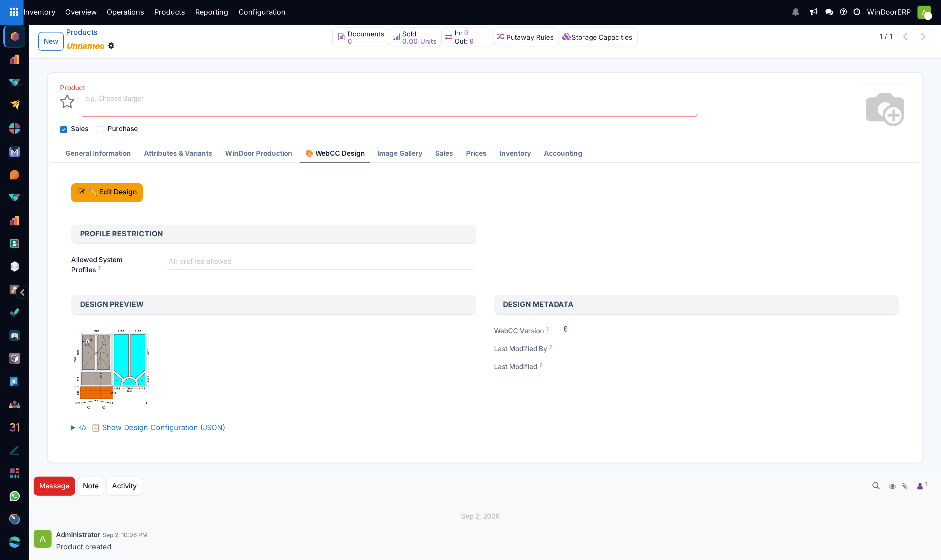941x560 pixels.
Task: Collapse the sidebar with the chevron arrow
Action: tap(23, 292)
